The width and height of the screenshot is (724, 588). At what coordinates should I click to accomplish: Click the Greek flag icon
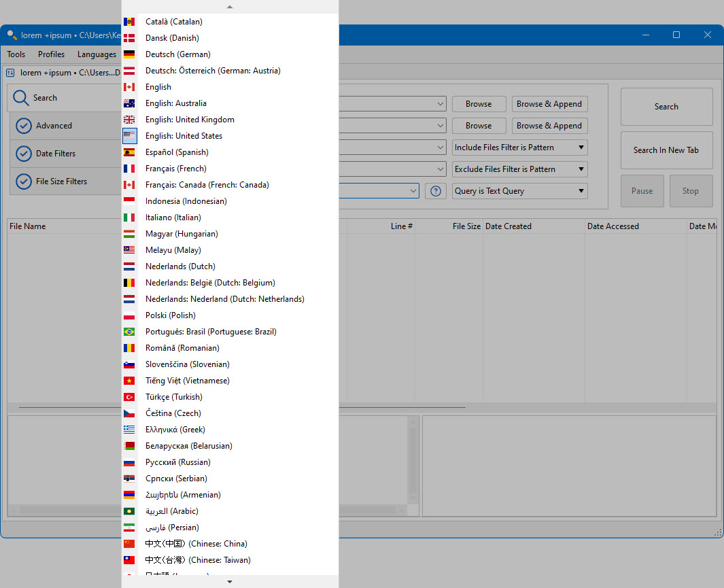[129, 430]
